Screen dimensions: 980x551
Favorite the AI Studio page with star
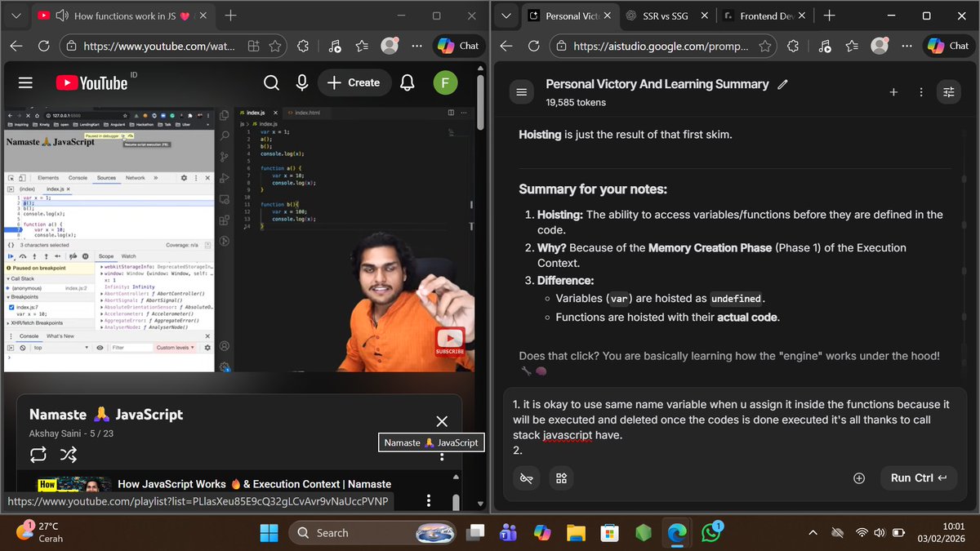765,47
